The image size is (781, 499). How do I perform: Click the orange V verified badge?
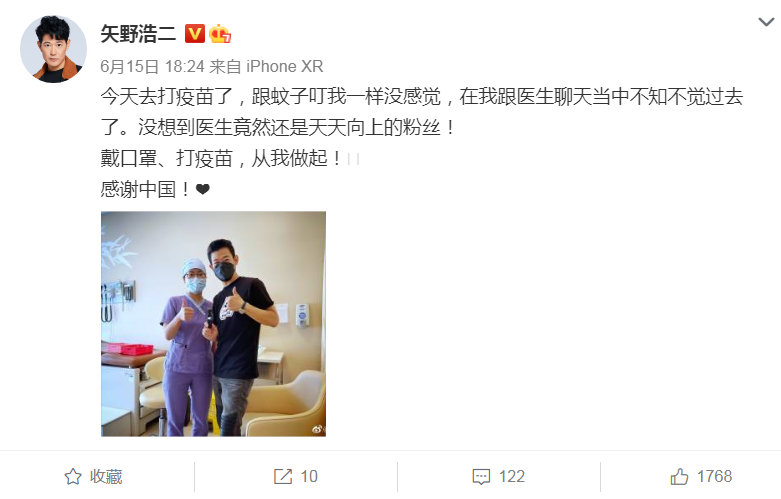click(195, 34)
